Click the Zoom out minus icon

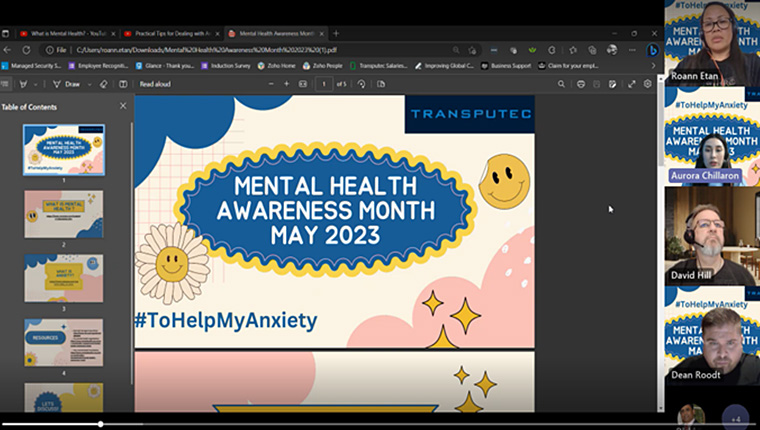click(269, 84)
